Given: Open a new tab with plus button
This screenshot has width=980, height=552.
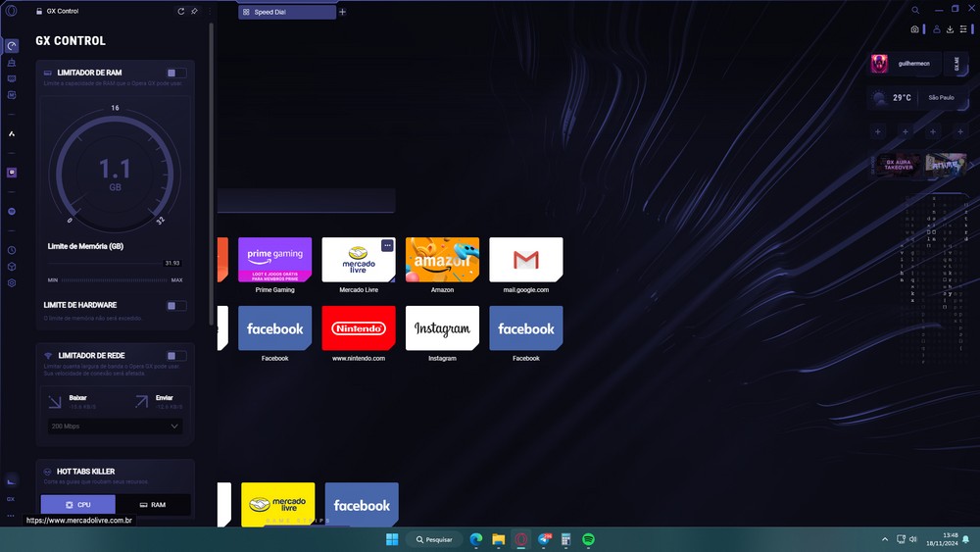Looking at the screenshot, I should click(x=343, y=12).
